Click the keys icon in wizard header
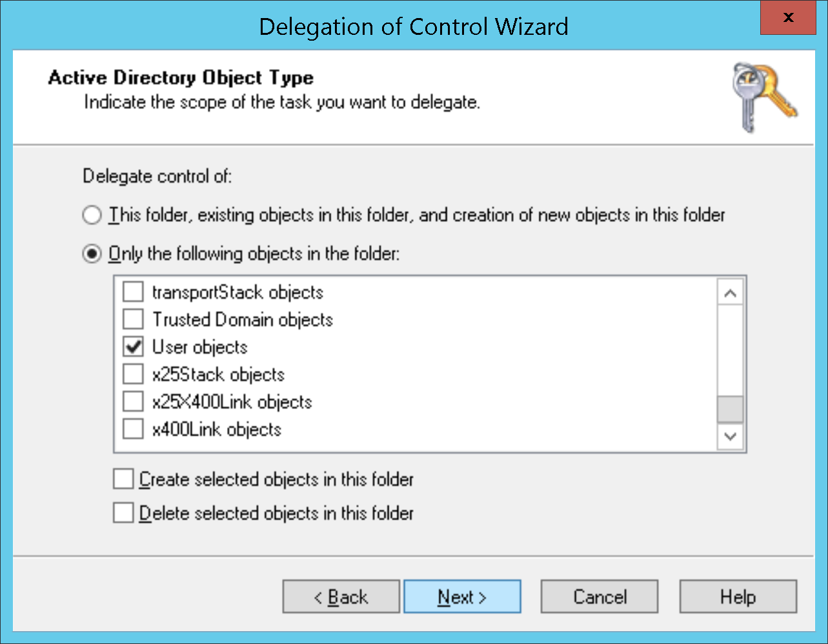Viewport: 828px width, 644px height. tap(765, 98)
